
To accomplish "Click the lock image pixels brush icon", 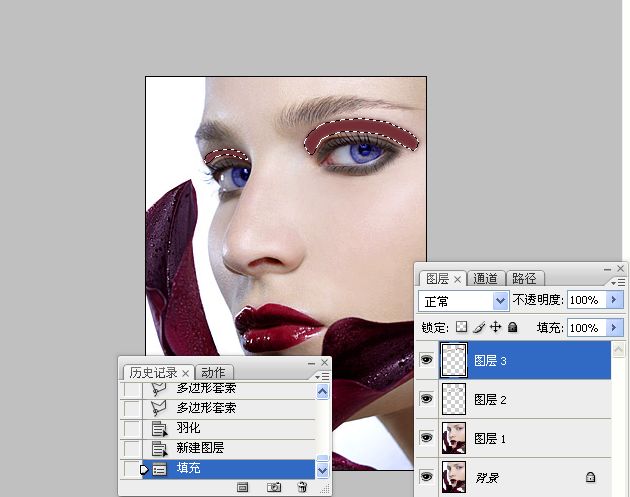I will 479,327.
